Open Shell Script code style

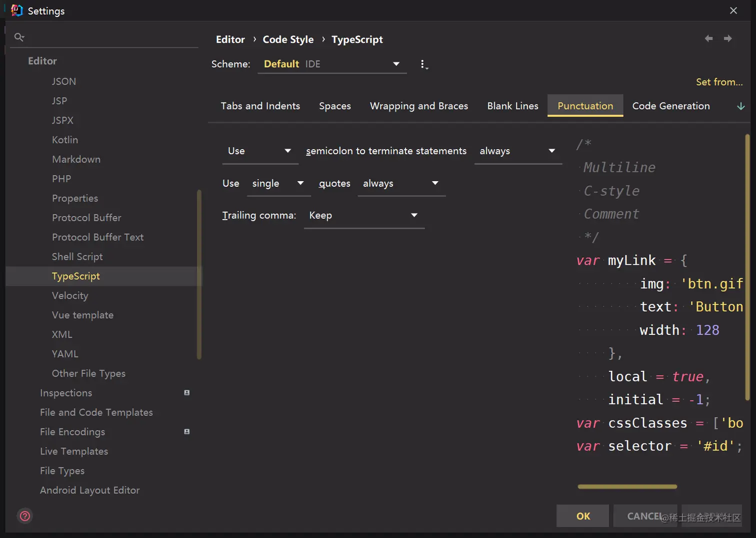[x=77, y=257]
